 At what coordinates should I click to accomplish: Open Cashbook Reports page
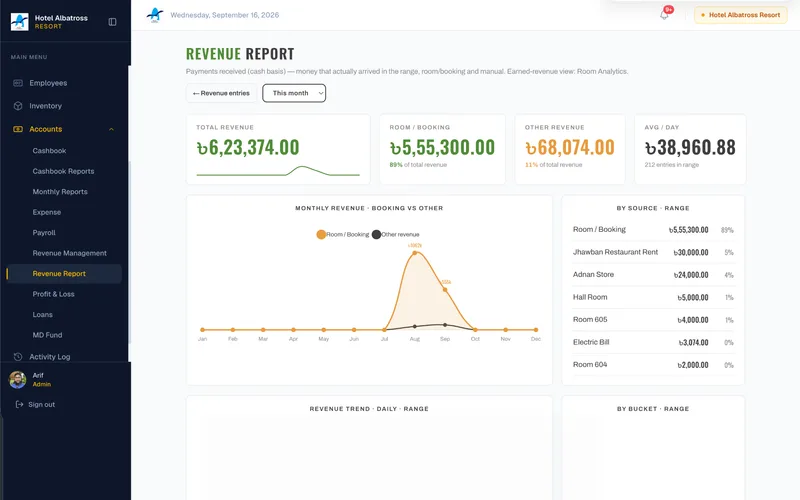tap(63, 171)
